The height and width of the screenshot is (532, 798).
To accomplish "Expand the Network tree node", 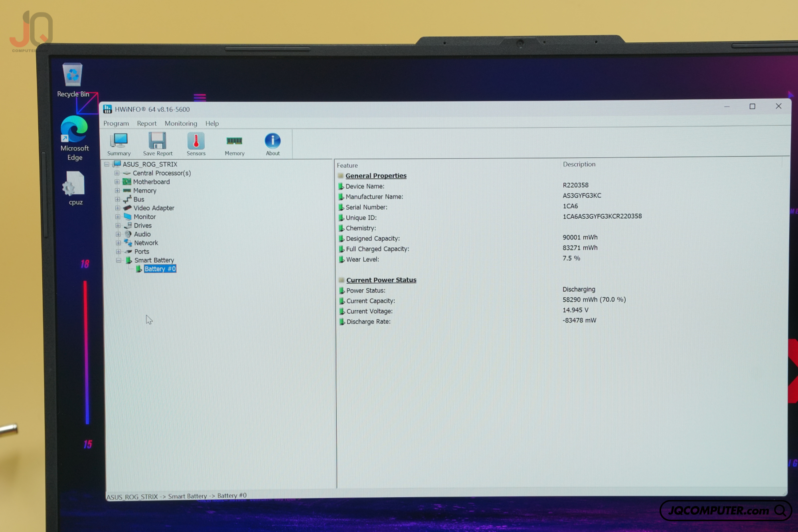I will tap(119, 243).
